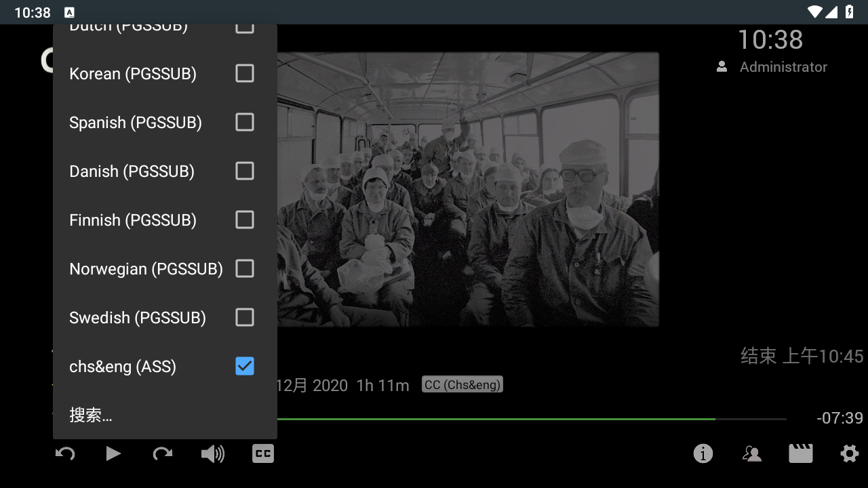This screenshot has width=868, height=488.
Task: Close subtitle list via CC icon
Action: (263, 453)
